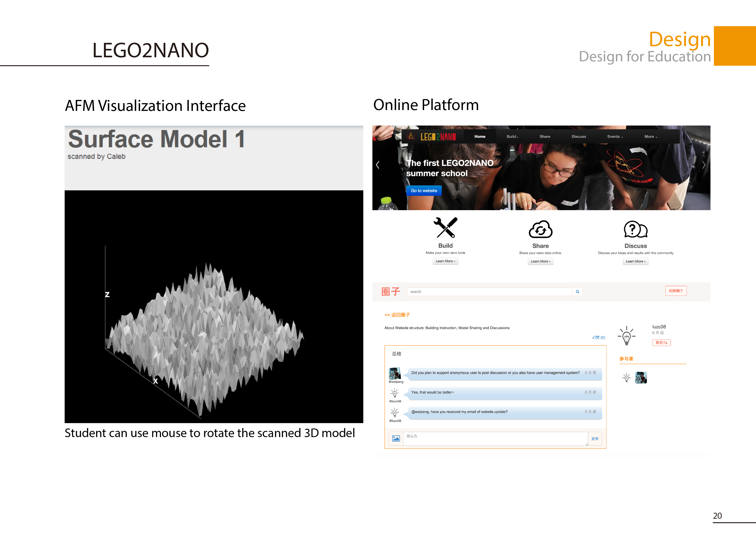The image size is (756, 534).
Task: Click the 联系Ta contact button
Action: click(x=661, y=343)
